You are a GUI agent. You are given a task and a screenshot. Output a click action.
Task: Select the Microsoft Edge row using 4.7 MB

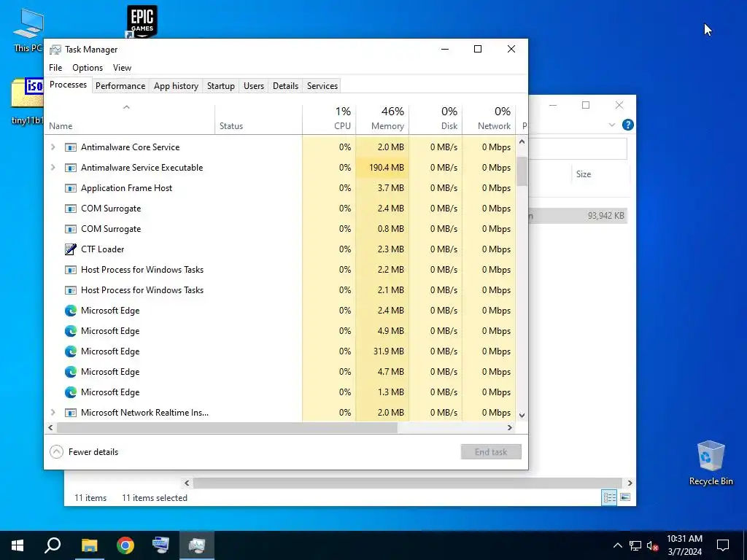click(x=281, y=372)
